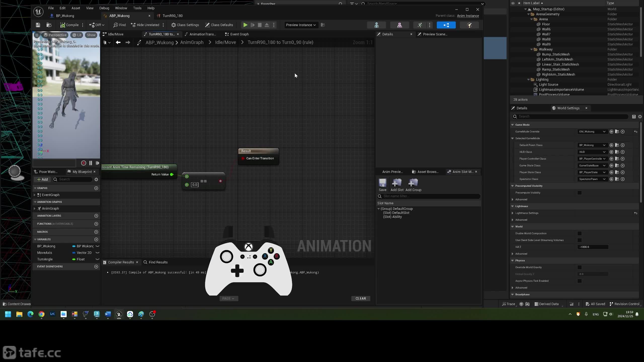This screenshot has width=644, height=362.
Task: Click AnimGraph in the breadcrumb path
Action: pyautogui.click(x=192, y=42)
